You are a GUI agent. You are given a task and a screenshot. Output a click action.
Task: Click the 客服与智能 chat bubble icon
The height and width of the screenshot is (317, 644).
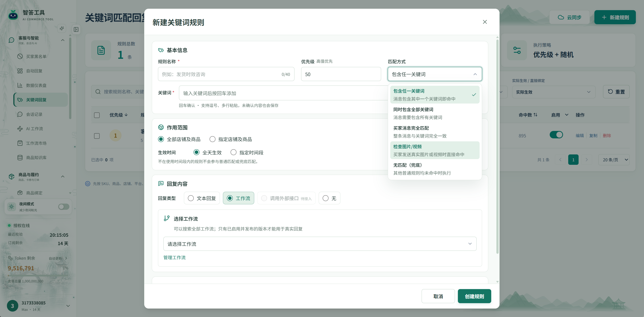(12, 40)
